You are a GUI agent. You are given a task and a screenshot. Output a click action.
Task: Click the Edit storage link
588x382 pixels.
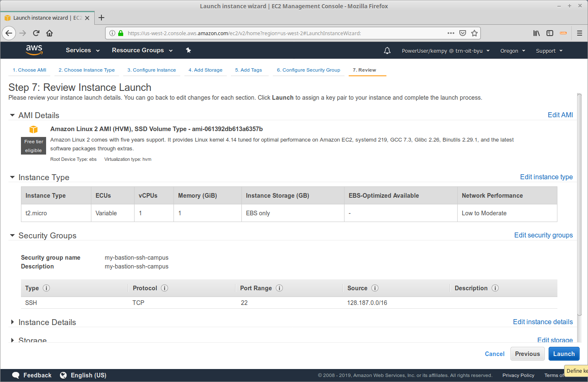[555, 340]
